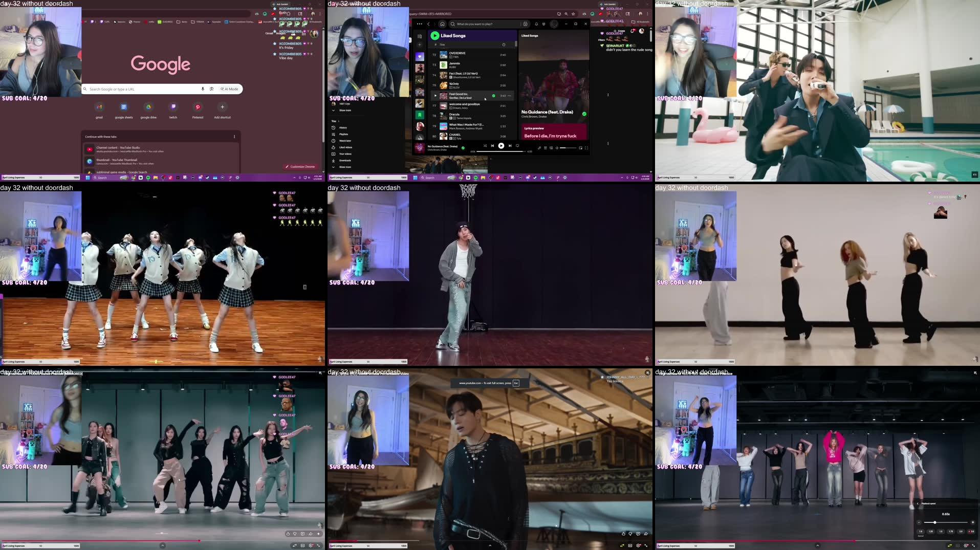Select Watch later in the YouTube sidebar
This screenshot has width=980, height=550.
344,141
